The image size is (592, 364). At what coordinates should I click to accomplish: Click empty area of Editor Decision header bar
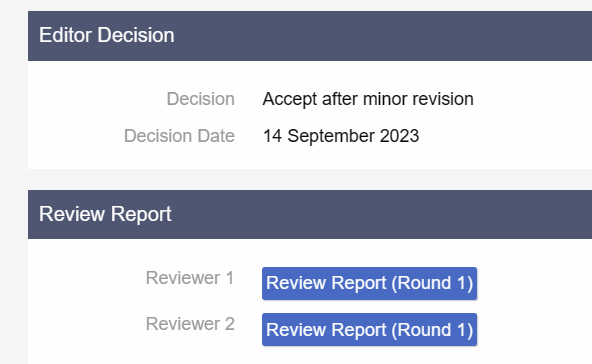point(378,36)
